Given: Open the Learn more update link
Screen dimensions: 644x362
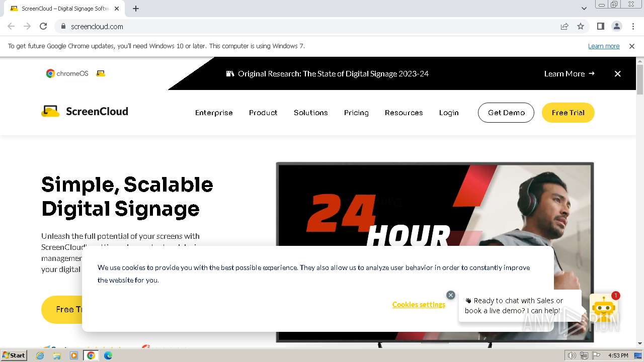Looking at the screenshot, I should click(604, 46).
